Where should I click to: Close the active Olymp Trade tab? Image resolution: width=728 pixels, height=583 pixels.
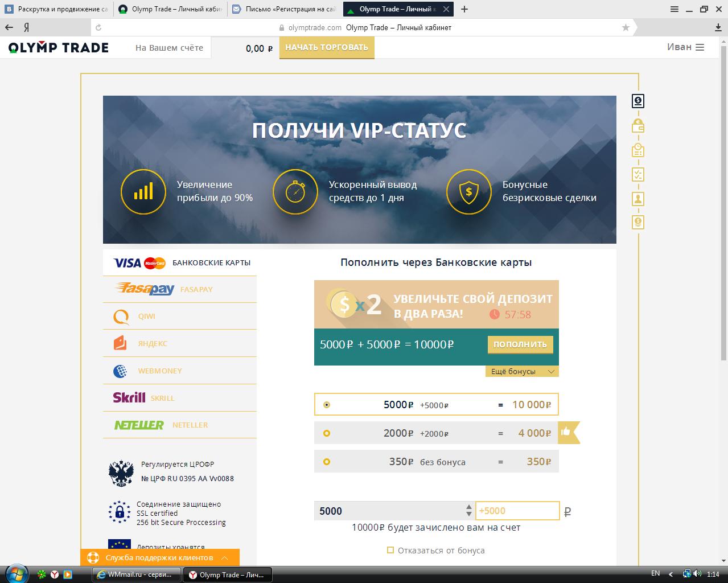click(447, 9)
